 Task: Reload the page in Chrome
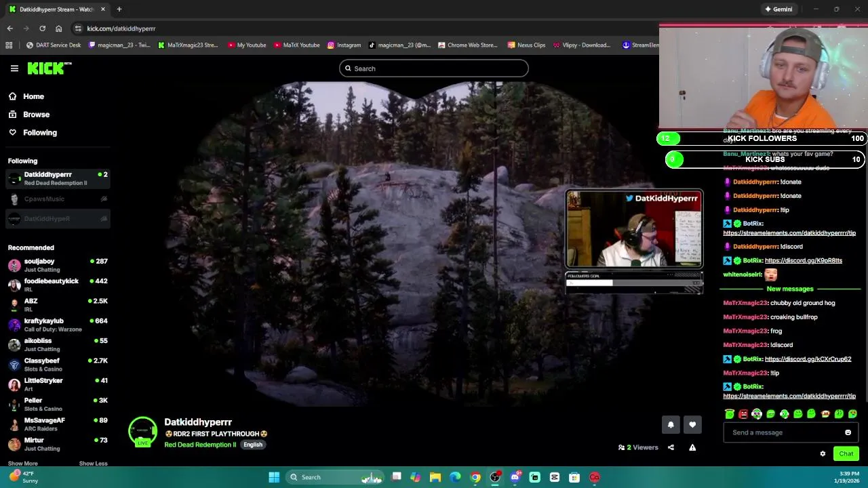click(x=42, y=28)
